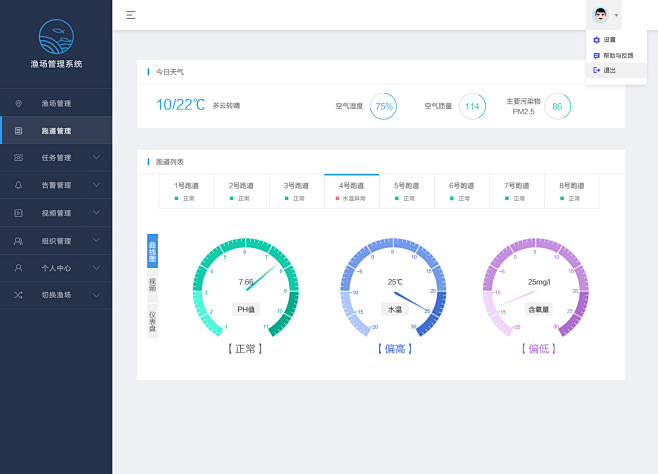
Task: Click the fishery system logo
Action: [56, 38]
